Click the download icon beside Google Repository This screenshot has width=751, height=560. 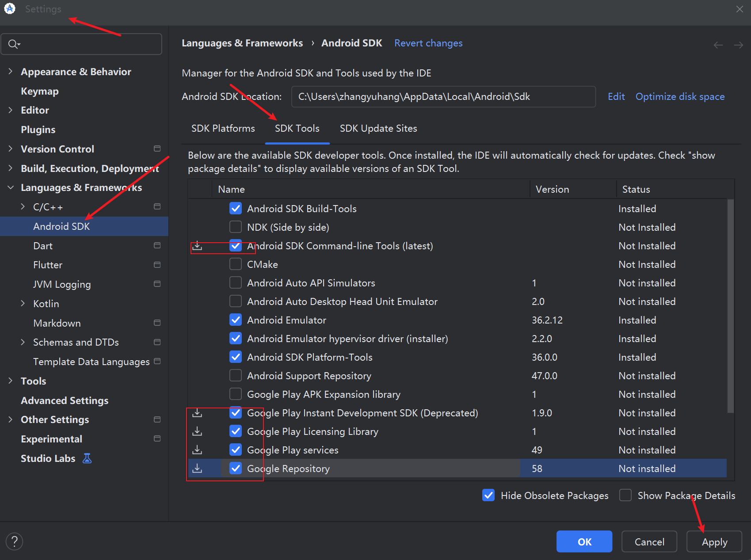point(198,469)
